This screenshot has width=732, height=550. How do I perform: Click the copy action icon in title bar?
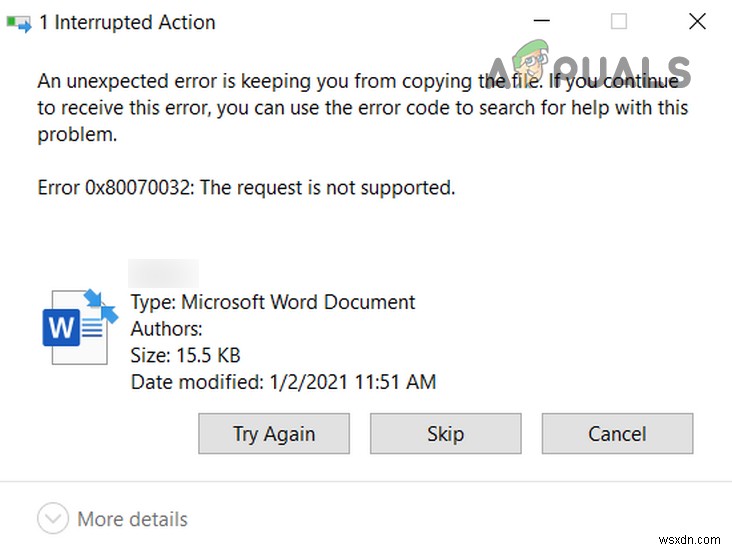pyautogui.click(x=18, y=23)
